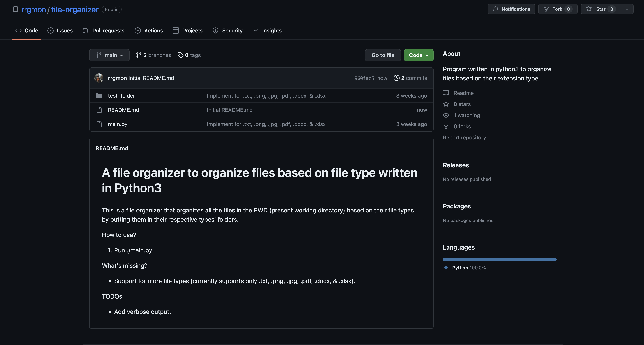The height and width of the screenshot is (345, 644).
Task: Select the Code tab
Action: [27, 30]
